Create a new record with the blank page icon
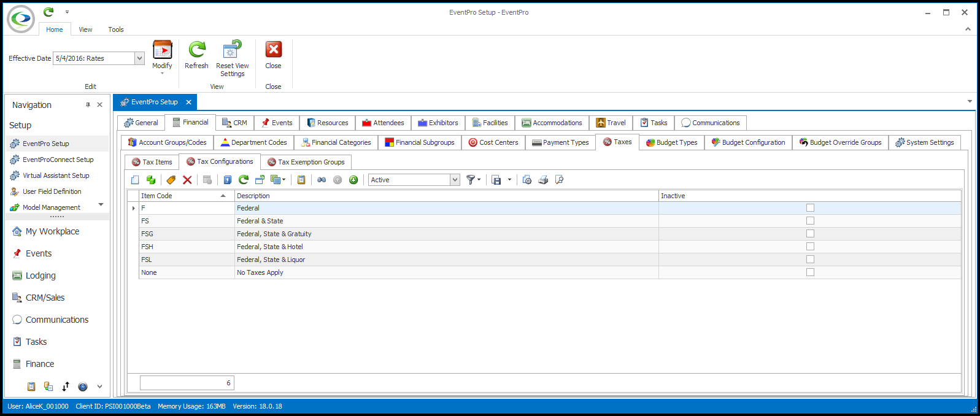 coord(135,180)
